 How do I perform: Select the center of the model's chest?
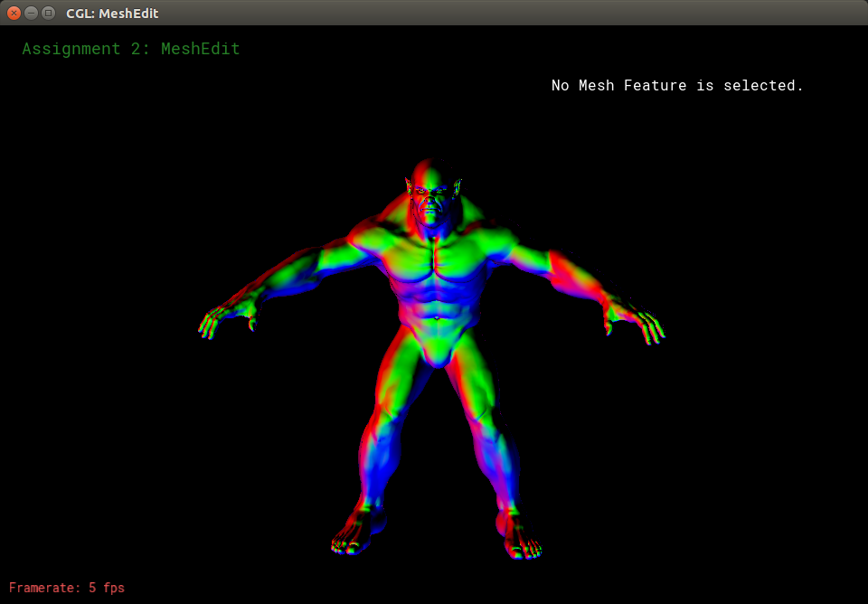[x=436, y=262]
